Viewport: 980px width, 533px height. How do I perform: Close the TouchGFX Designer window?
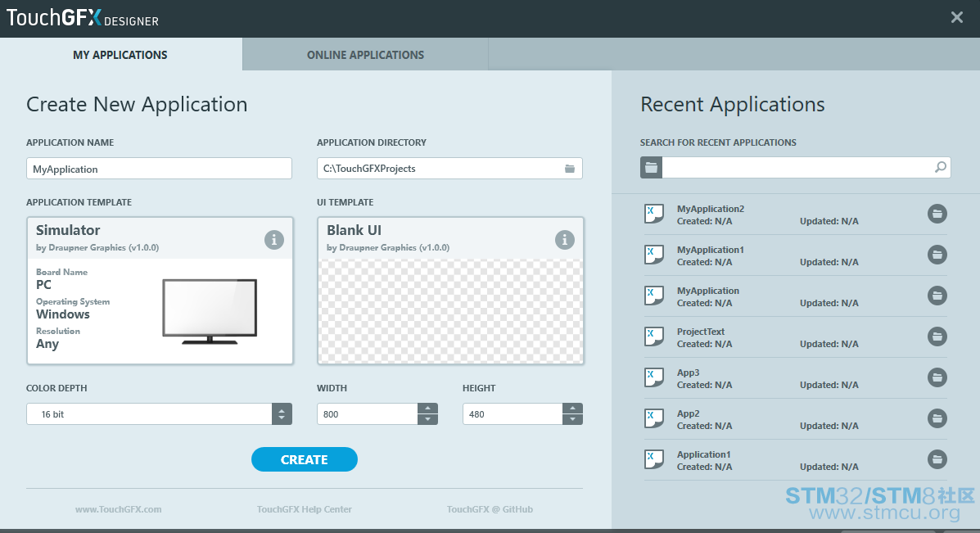tap(957, 17)
